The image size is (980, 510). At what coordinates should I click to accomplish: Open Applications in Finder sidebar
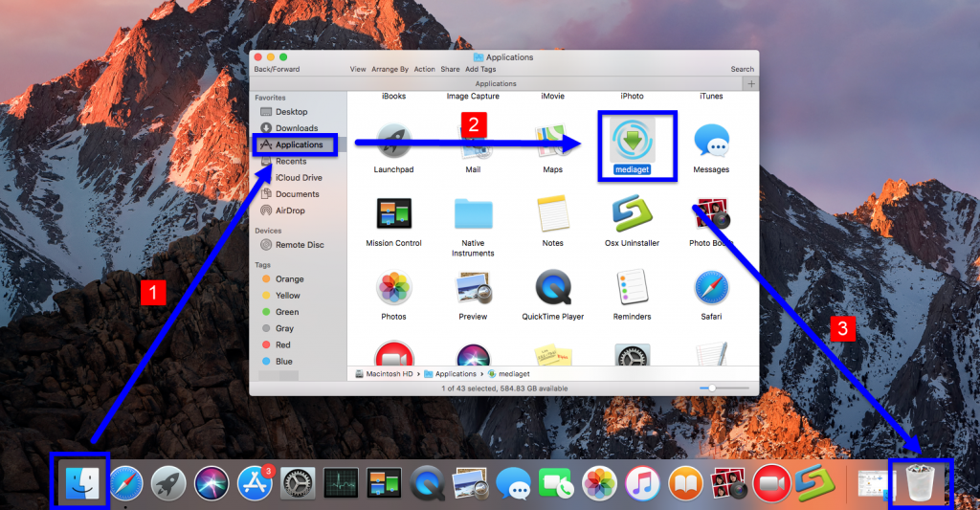pyautogui.click(x=297, y=144)
